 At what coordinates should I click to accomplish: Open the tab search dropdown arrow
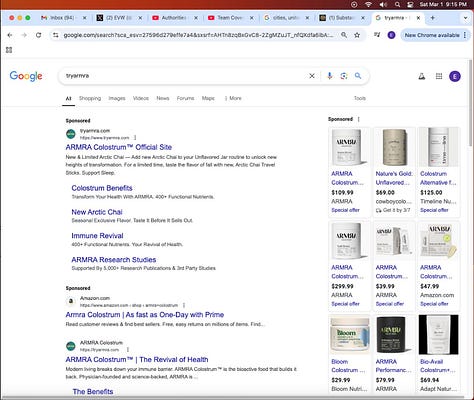click(466, 18)
